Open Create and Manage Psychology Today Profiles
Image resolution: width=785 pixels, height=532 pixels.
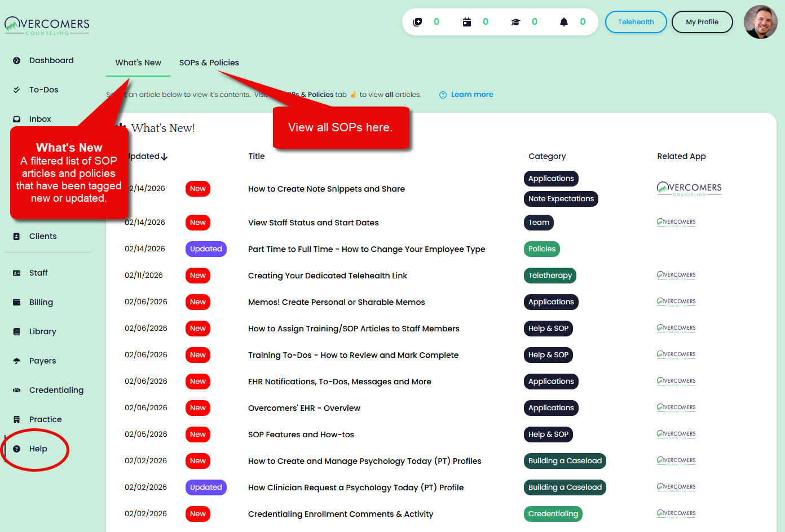[x=365, y=461]
